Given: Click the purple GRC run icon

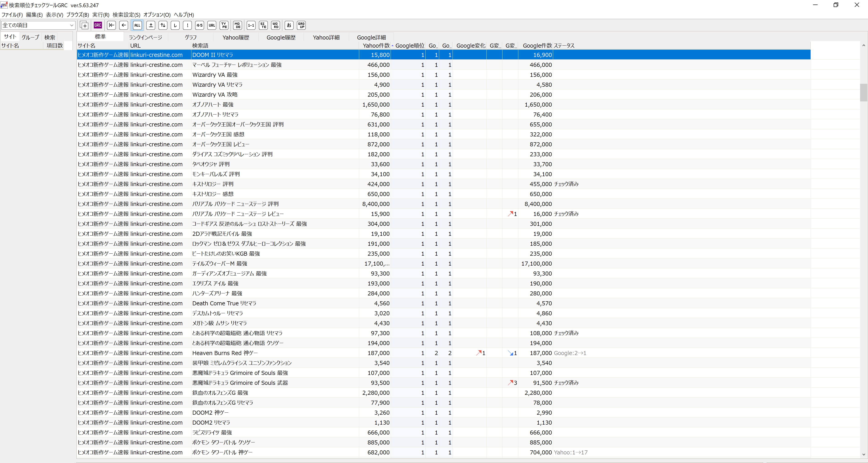Looking at the screenshot, I should point(98,25).
